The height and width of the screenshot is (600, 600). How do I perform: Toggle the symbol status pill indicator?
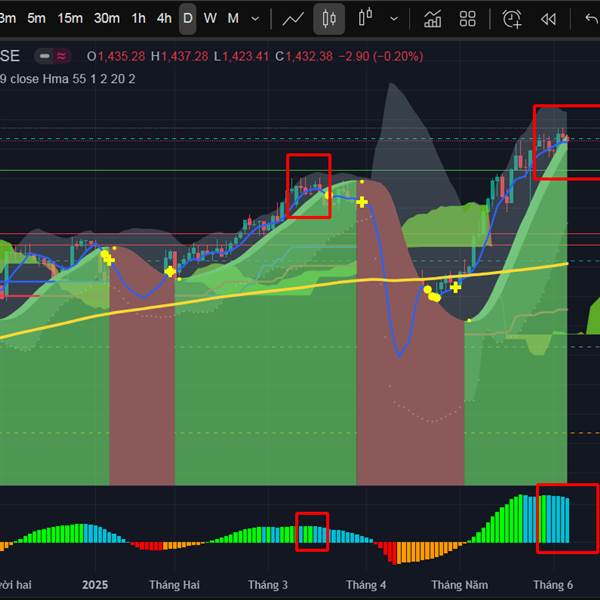pos(53,57)
